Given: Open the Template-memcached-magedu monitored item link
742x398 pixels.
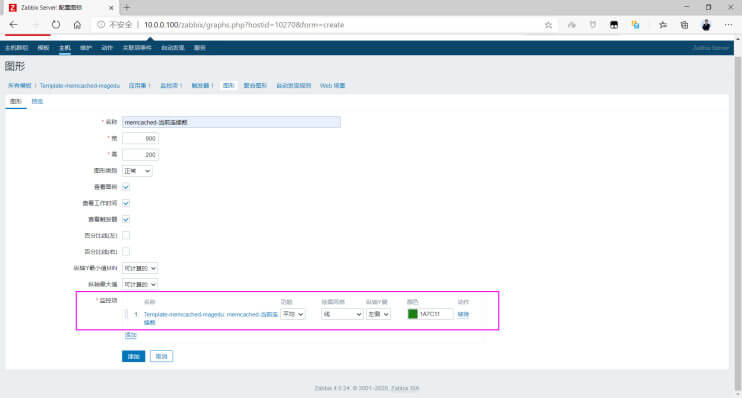Looking at the screenshot, I should (211, 318).
